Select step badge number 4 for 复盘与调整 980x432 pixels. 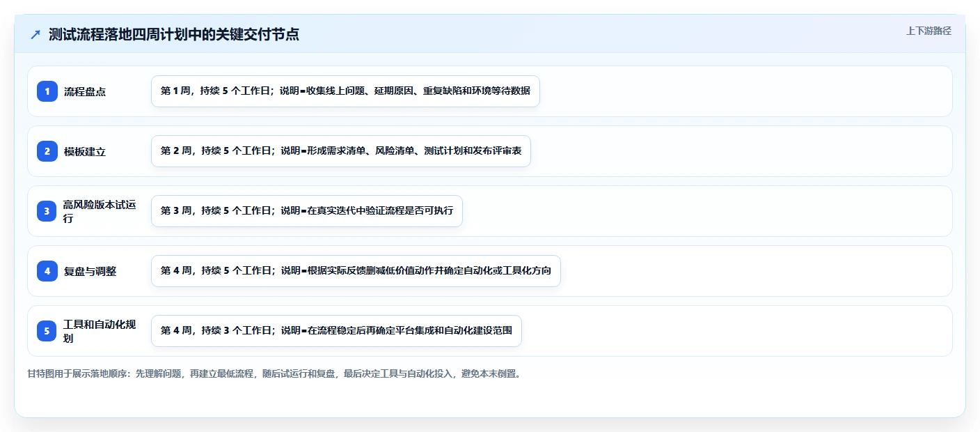[47, 271]
